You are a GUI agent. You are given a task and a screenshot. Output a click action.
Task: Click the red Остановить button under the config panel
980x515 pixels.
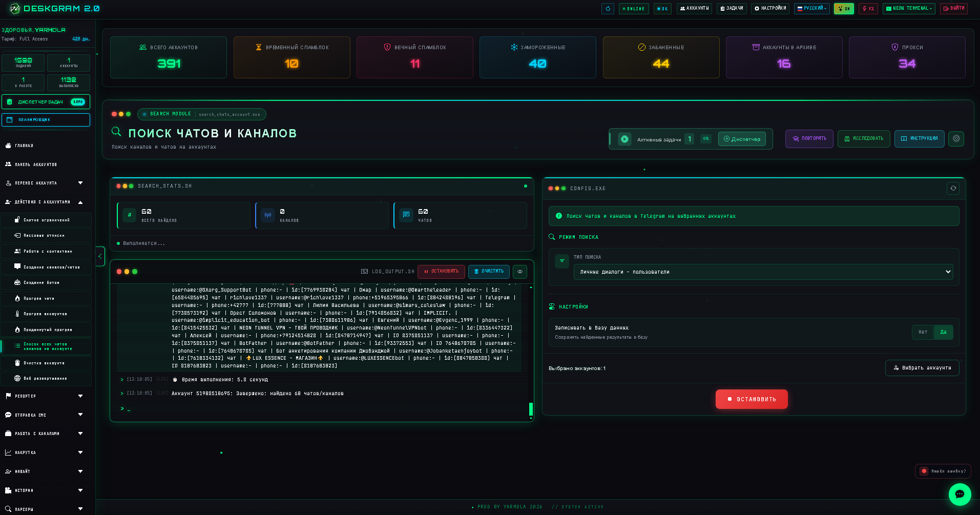coord(752,399)
